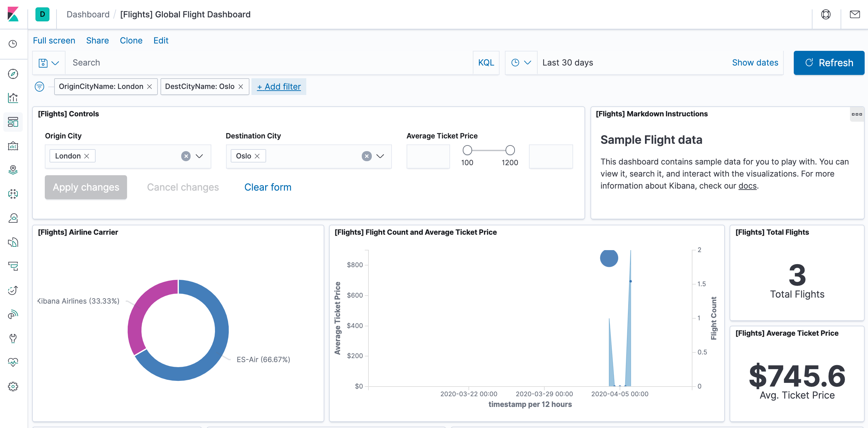
Task: Click + Add filter
Action: [279, 87]
